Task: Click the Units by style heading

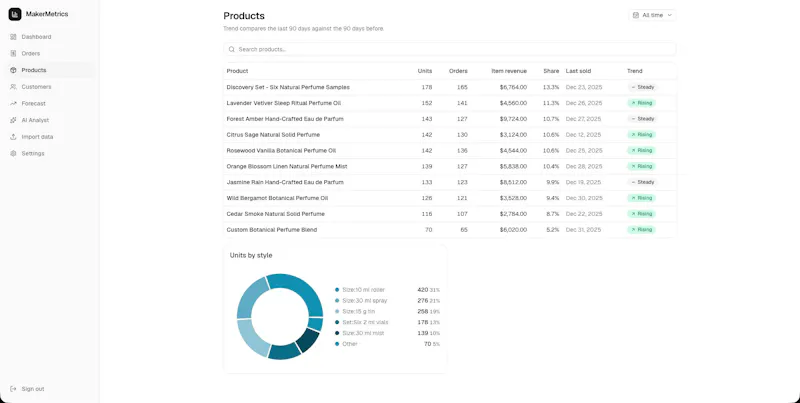Action: (251, 255)
